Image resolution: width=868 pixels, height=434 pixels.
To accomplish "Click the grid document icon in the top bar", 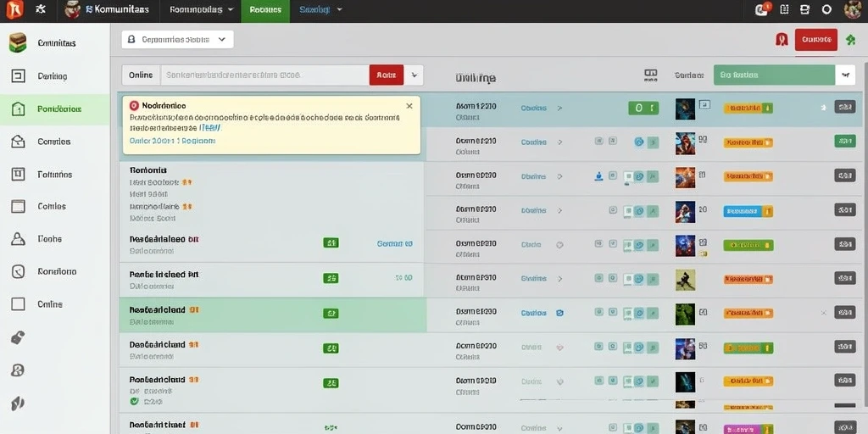I will click(x=784, y=9).
